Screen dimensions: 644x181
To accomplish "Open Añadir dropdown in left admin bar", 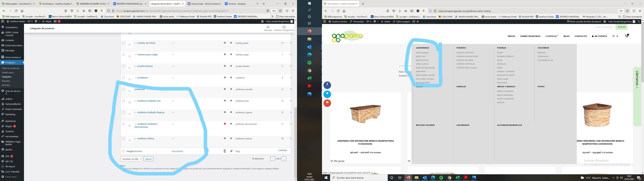I will click(x=47, y=21).
